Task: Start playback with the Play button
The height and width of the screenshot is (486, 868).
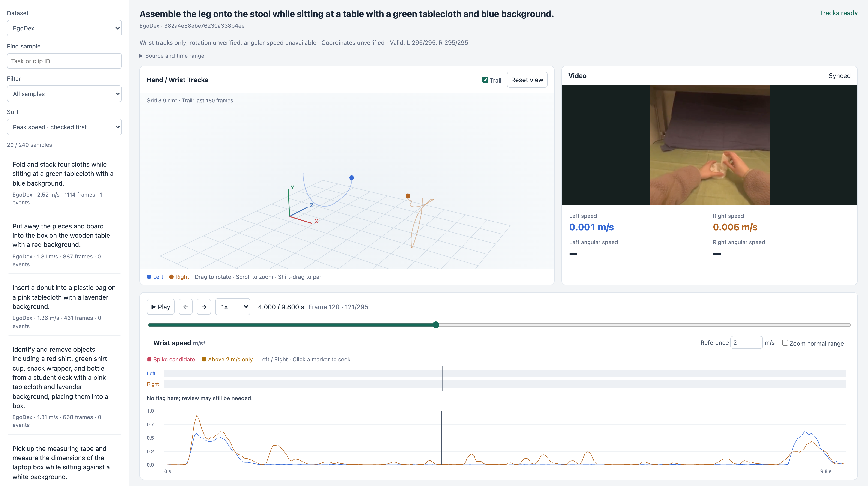Action: click(x=160, y=307)
